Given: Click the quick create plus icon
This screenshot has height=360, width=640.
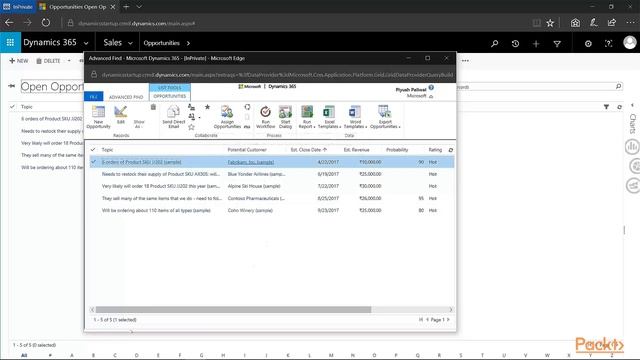Looking at the screenshot, I should (536, 43).
